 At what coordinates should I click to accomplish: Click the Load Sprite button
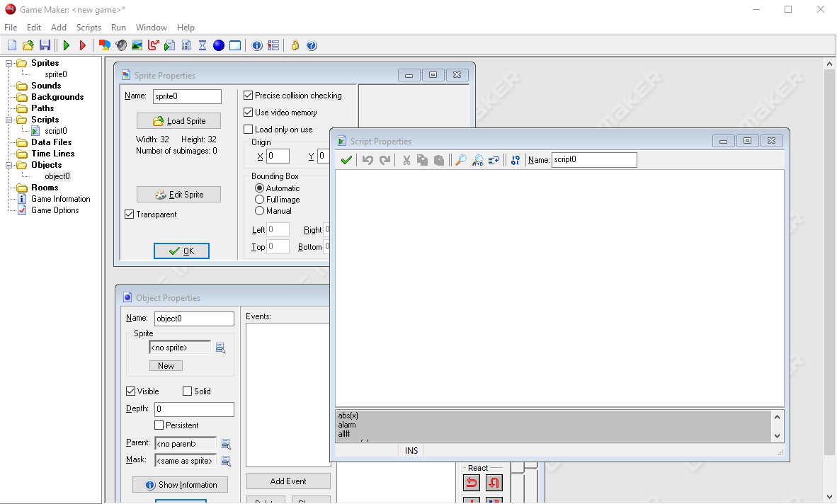pyautogui.click(x=179, y=121)
